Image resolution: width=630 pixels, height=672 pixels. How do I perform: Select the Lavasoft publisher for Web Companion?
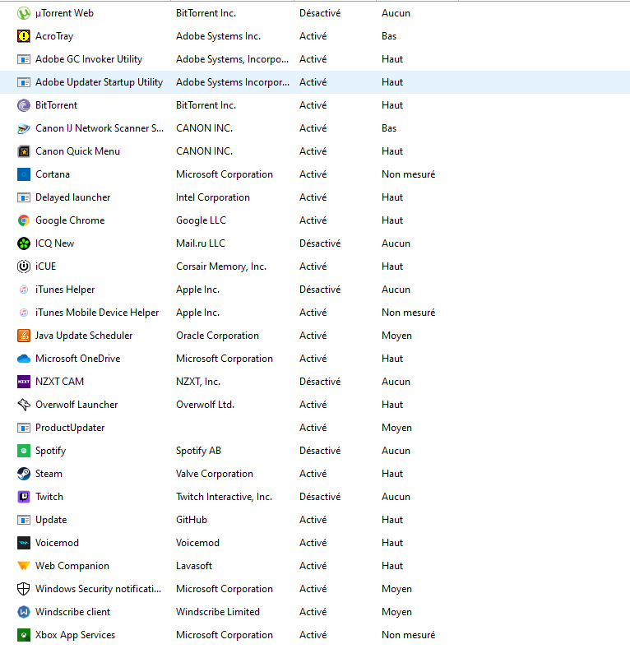(x=195, y=566)
